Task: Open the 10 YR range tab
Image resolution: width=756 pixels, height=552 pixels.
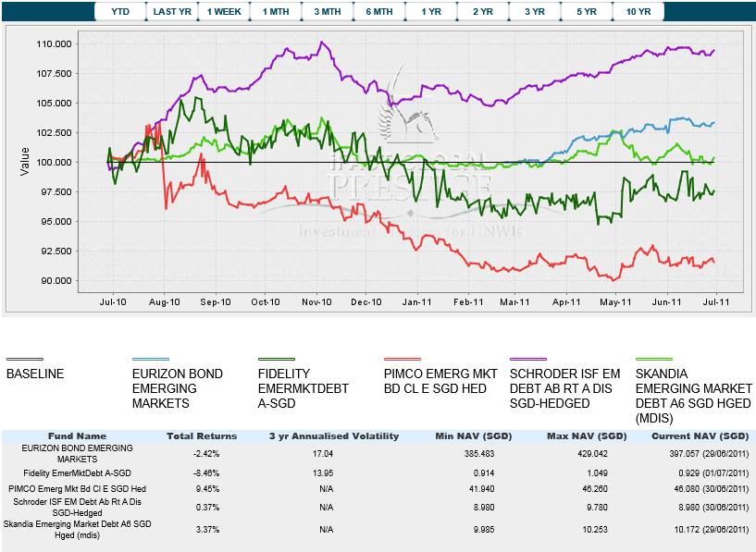Action: (x=638, y=12)
